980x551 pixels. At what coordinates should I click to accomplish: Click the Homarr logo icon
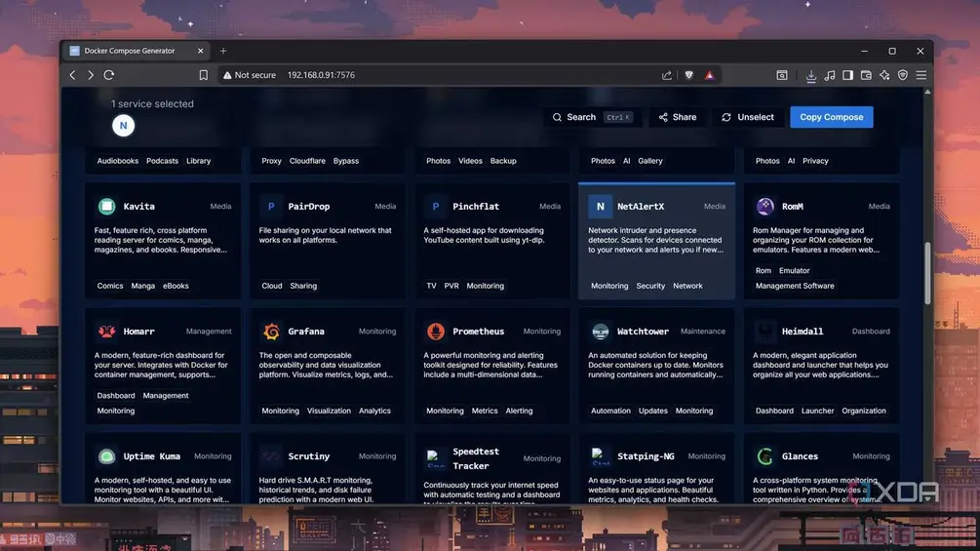(x=106, y=332)
